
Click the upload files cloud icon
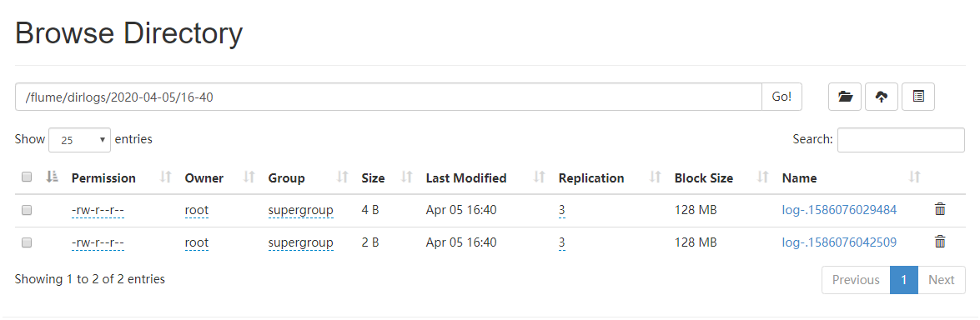(x=882, y=97)
